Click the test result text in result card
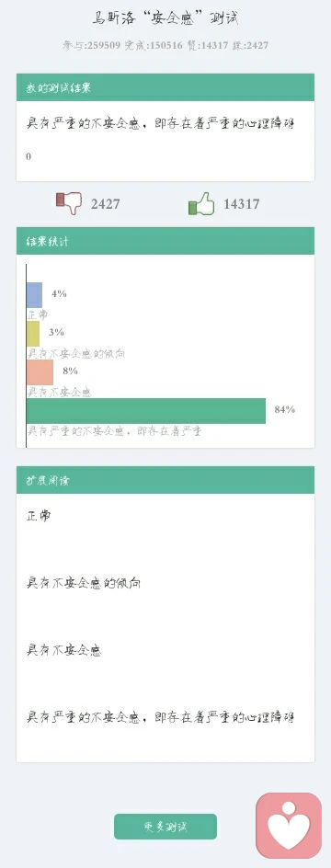This screenshot has height=868, width=331. (x=161, y=123)
